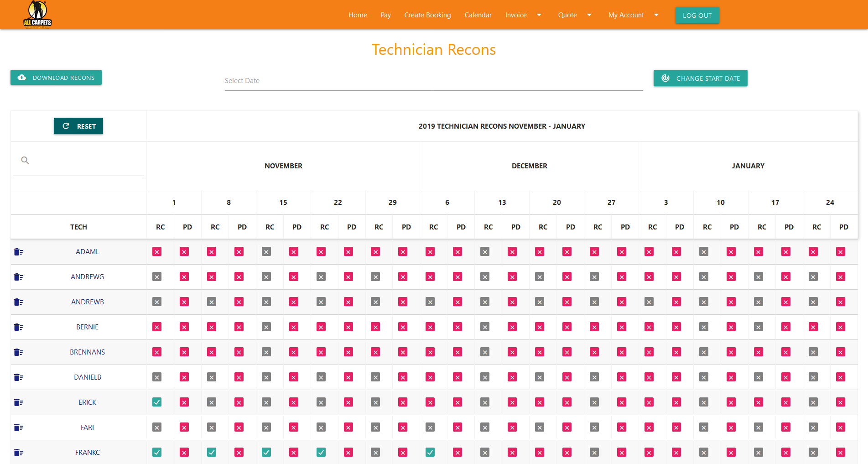Image resolution: width=868 pixels, height=464 pixels.
Task: Open the row menu icon for DANIELB
Action: coord(18,377)
